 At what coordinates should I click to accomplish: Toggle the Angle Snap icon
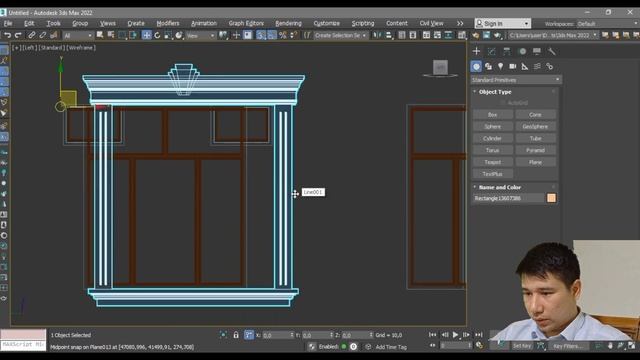tap(272, 36)
